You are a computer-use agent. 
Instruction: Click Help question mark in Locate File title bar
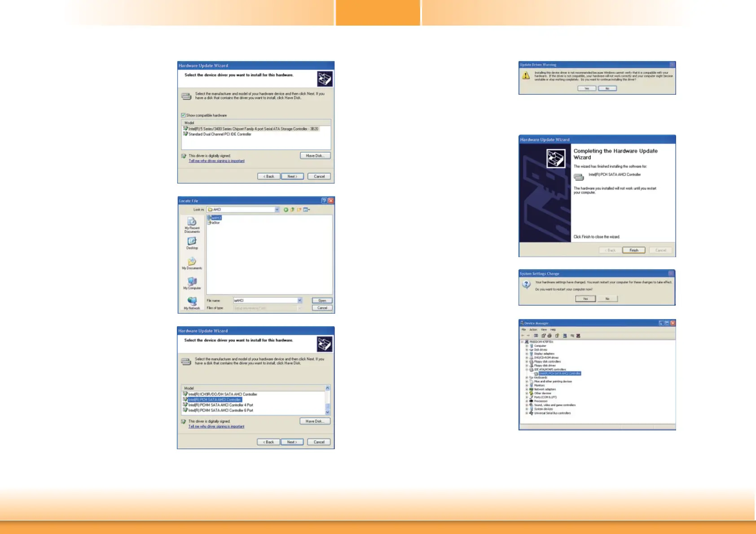coord(324,201)
